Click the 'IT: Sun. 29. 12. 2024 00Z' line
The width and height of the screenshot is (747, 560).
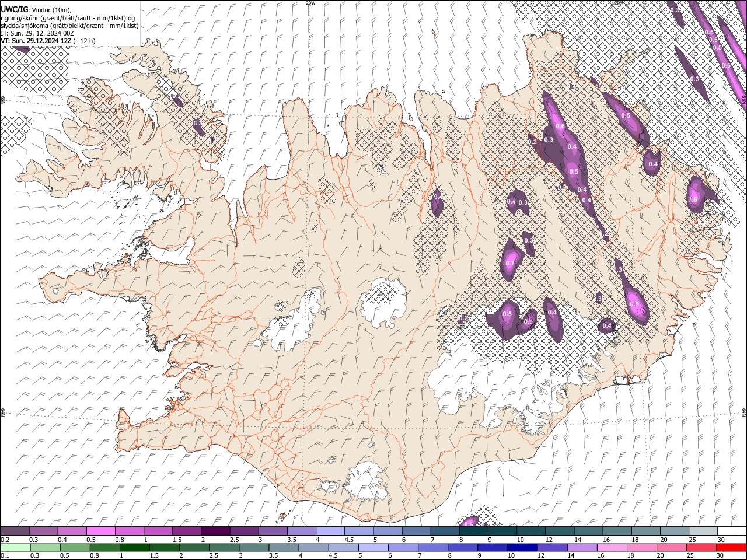click(x=37, y=33)
